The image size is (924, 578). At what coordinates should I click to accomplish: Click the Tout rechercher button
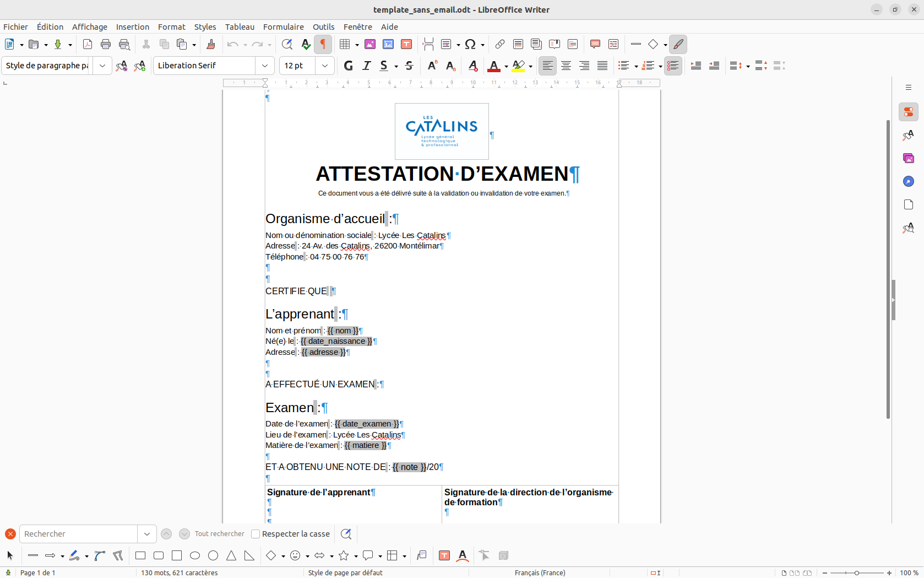pyautogui.click(x=219, y=534)
